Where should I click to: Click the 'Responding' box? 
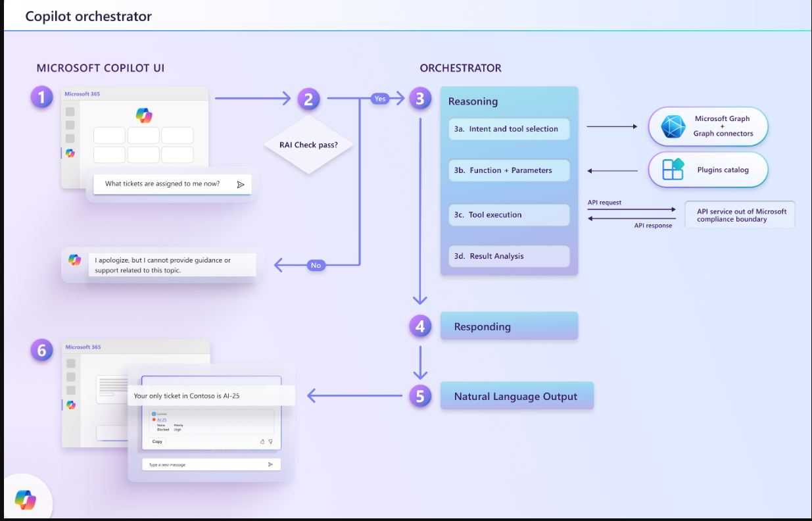pyautogui.click(x=509, y=326)
